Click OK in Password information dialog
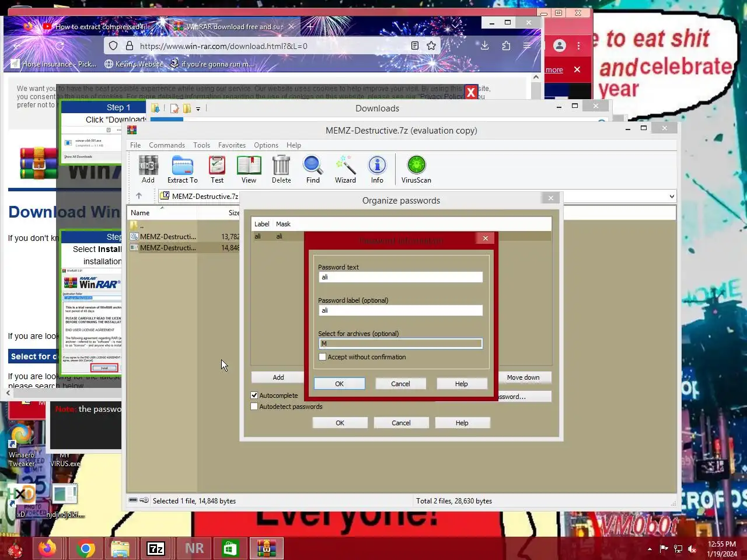 coord(340,384)
